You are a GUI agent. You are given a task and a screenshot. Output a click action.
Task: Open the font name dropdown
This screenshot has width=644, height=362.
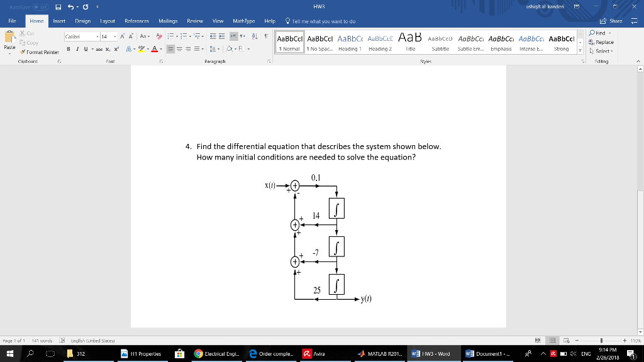(x=97, y=36)
